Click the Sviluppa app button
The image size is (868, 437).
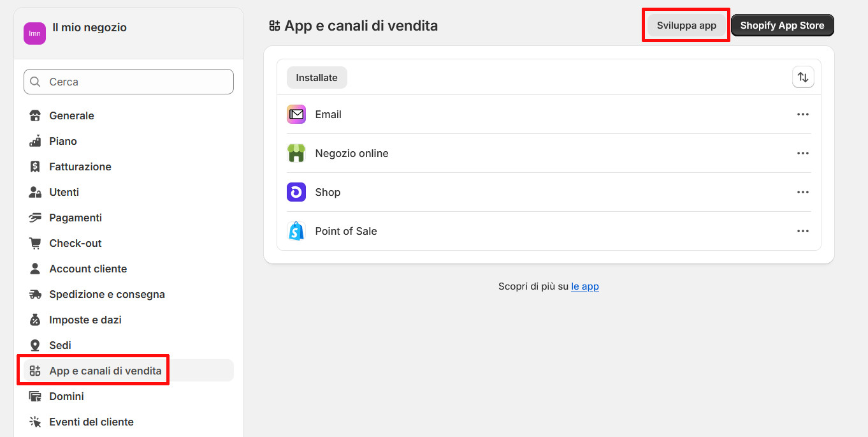tap(686, 26)
